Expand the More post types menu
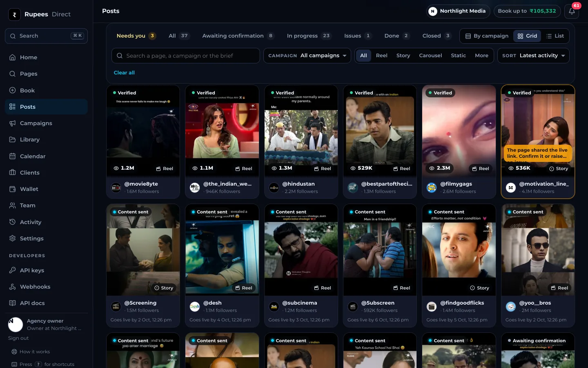The image size is (588, 368). 481,56
